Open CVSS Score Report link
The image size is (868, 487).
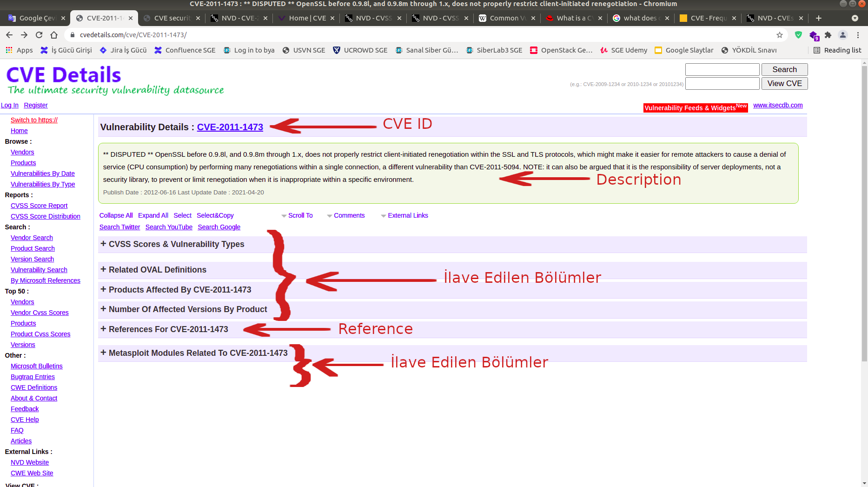(x=39, y=206)
